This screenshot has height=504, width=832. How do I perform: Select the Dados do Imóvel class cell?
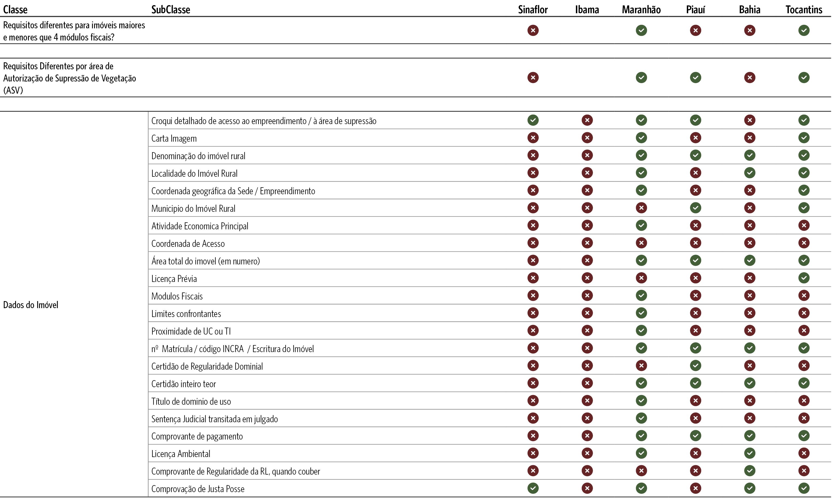click(x=31, y=305)
